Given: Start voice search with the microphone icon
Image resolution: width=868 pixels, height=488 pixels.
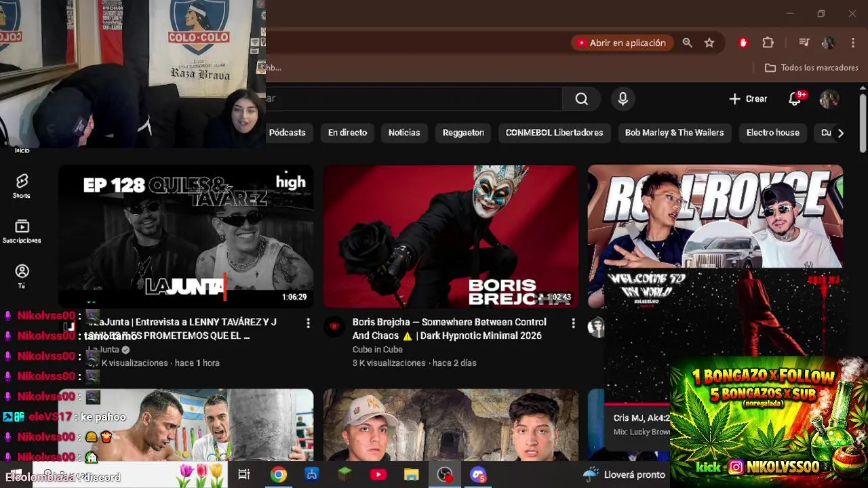Looking at the screenshot, I should click(623, 99).
